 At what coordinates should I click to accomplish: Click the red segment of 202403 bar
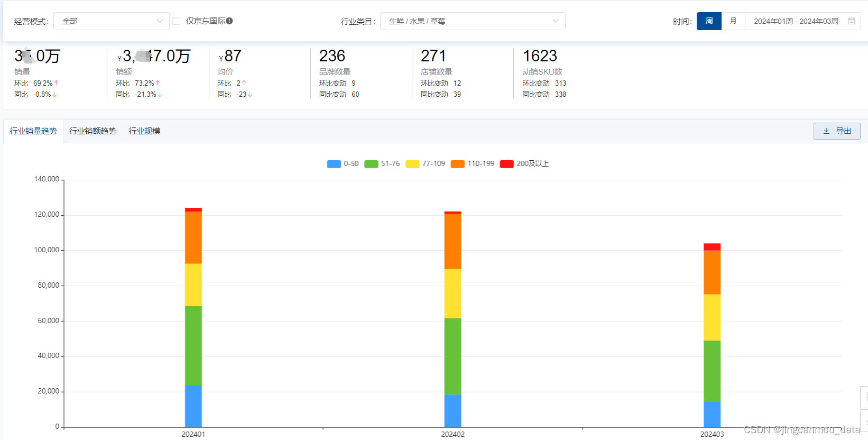click(x=712, y=247)
